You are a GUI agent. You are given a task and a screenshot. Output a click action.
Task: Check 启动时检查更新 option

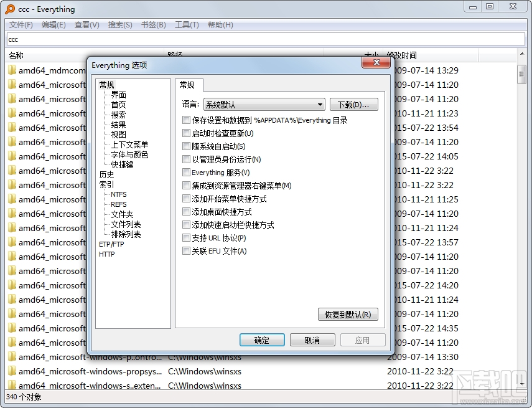click(x=186, y=133)
